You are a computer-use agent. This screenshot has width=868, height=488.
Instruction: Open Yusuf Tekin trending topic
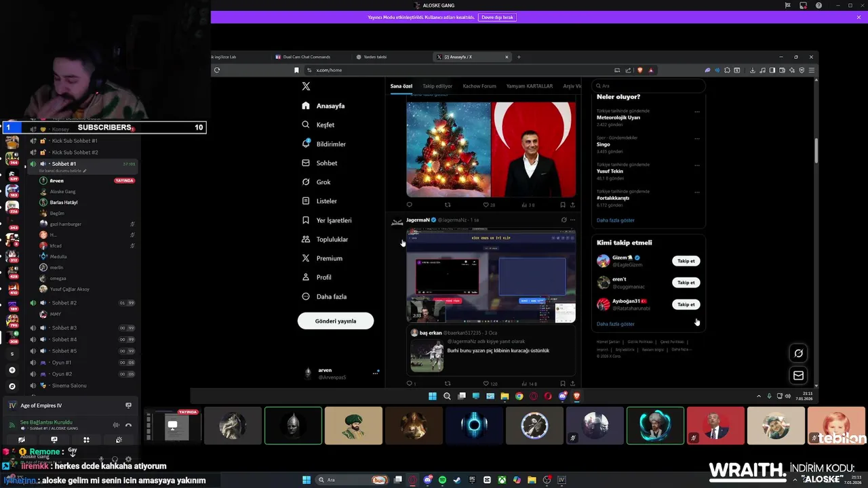point(610,171)
